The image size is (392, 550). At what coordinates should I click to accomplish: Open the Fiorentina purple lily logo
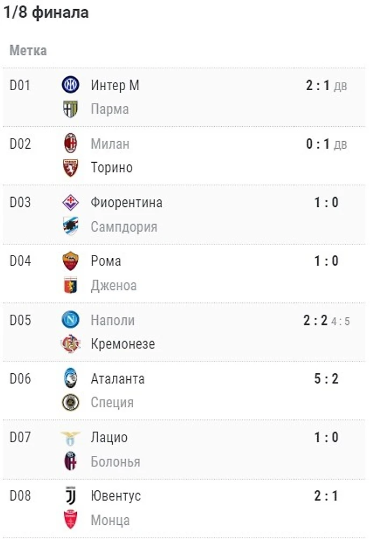click(x=70, y=202)
